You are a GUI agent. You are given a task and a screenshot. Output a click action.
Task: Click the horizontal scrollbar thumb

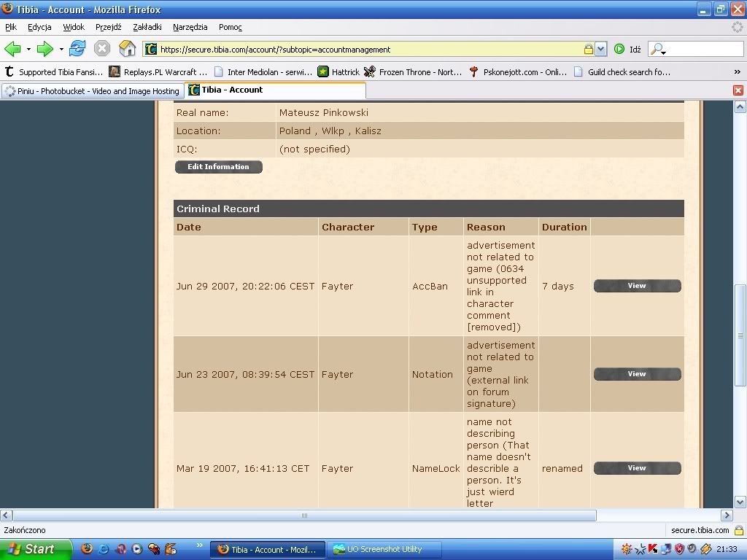[304, 516]
